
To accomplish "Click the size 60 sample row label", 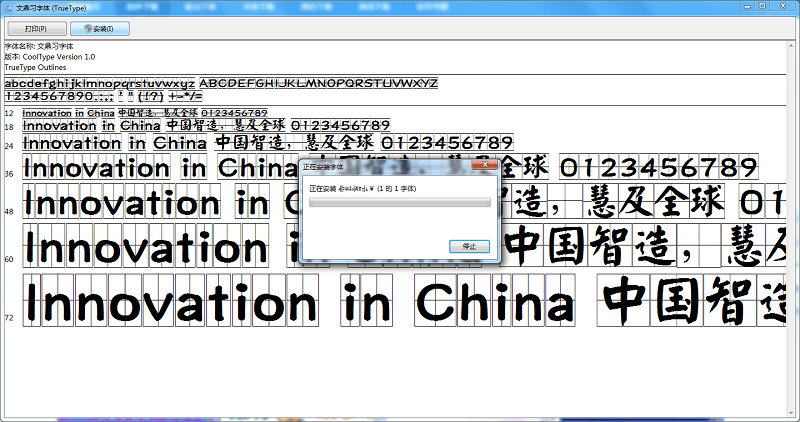I will [9, 259].
